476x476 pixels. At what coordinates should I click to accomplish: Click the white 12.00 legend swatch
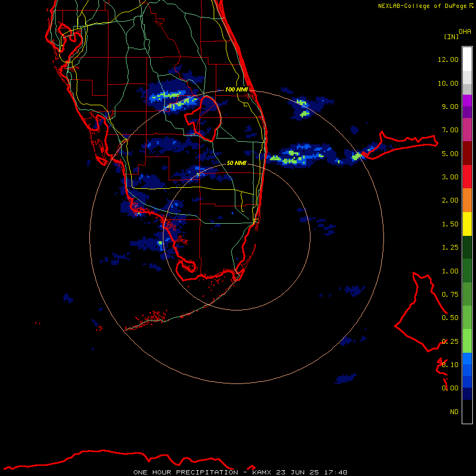click(x=467, y=59)
